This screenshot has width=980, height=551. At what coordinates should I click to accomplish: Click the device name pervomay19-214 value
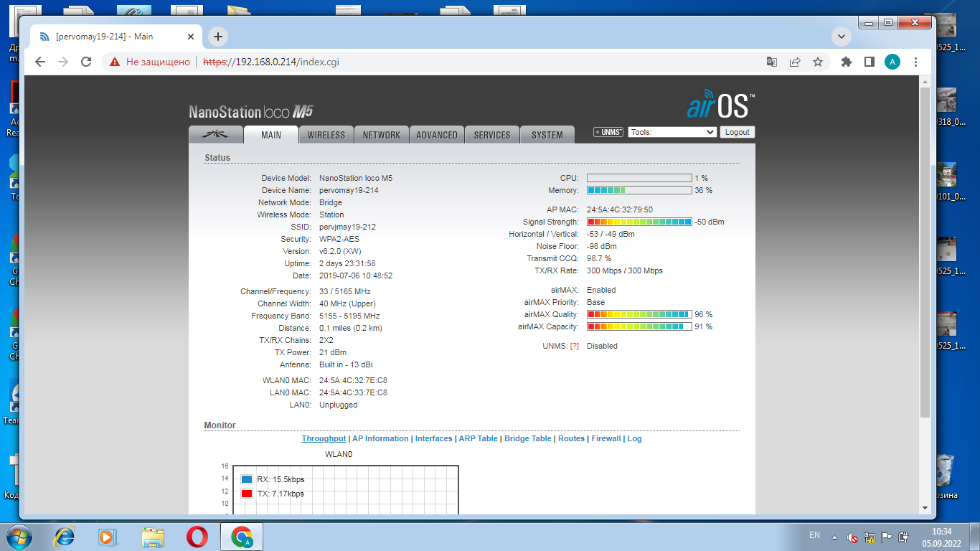[349, 190]
